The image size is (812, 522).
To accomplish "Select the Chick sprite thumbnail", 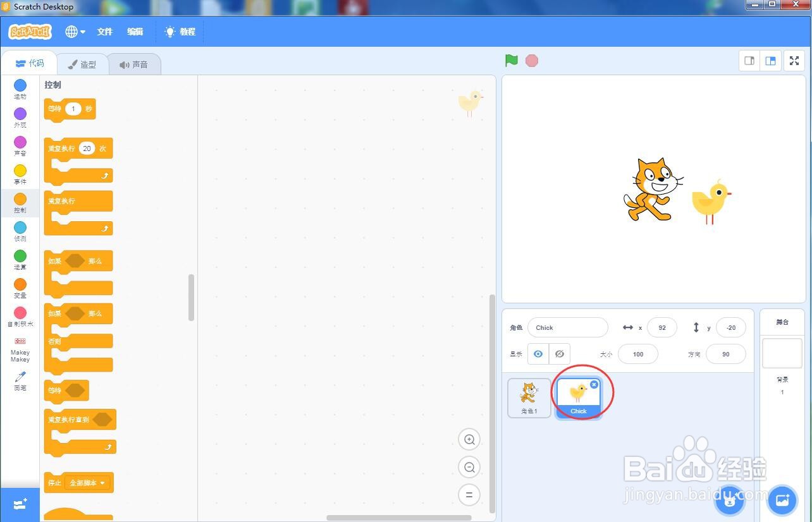I will click(579, 398).
